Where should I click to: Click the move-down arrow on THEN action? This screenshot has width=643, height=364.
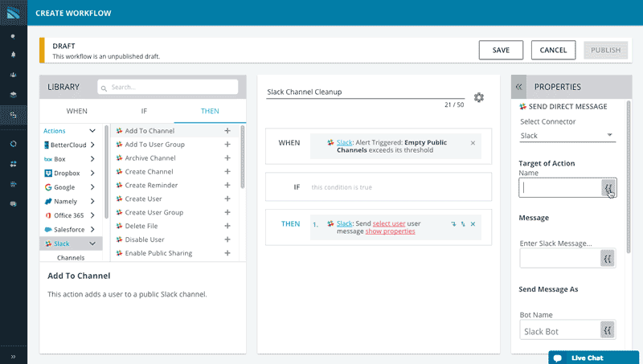tap(453, 224)
